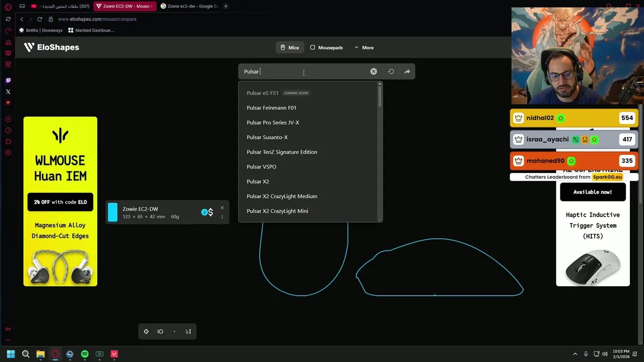Select the Mice navigation tab
This screenshot has width=644, height=362.
click(289, 47)
